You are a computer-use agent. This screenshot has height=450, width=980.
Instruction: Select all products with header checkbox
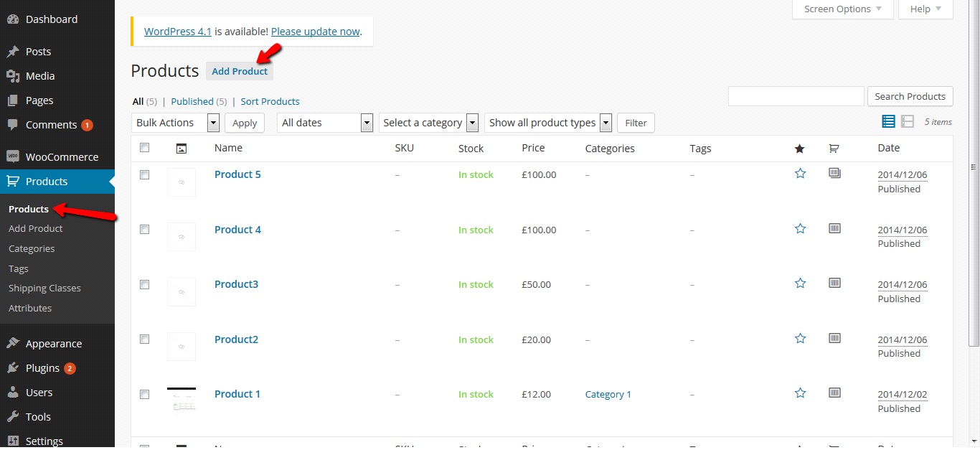[144, 148]
